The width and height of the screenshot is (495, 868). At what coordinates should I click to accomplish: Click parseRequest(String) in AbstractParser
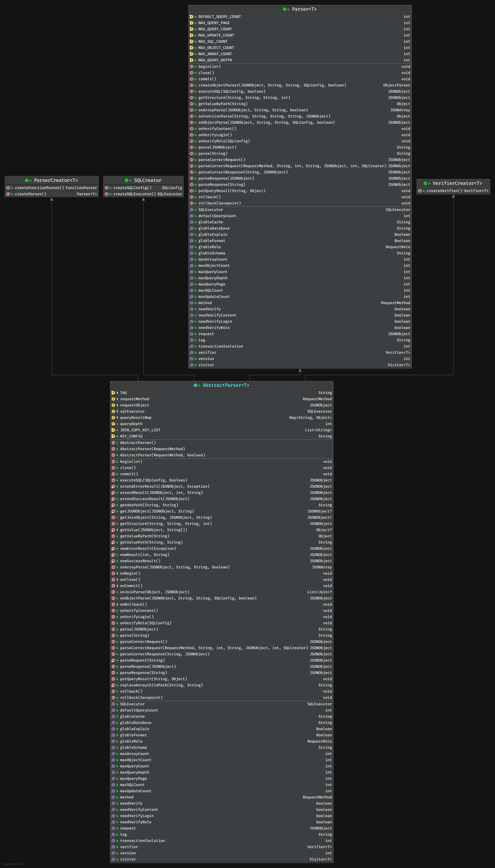coord(222,660)
